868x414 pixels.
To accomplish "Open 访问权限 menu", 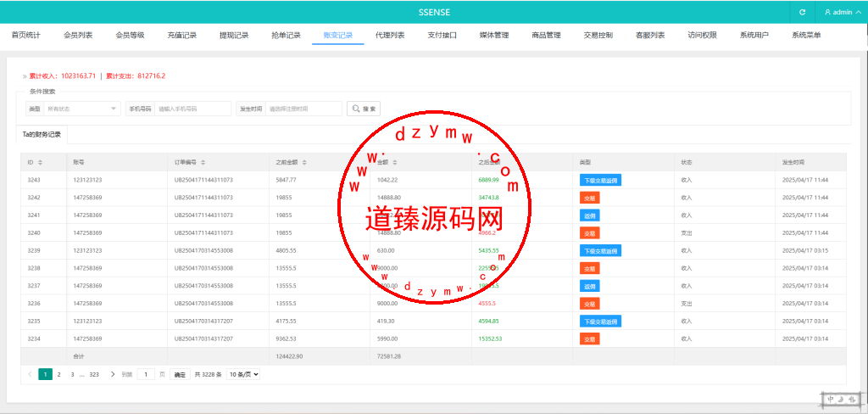I will point(703,36).
